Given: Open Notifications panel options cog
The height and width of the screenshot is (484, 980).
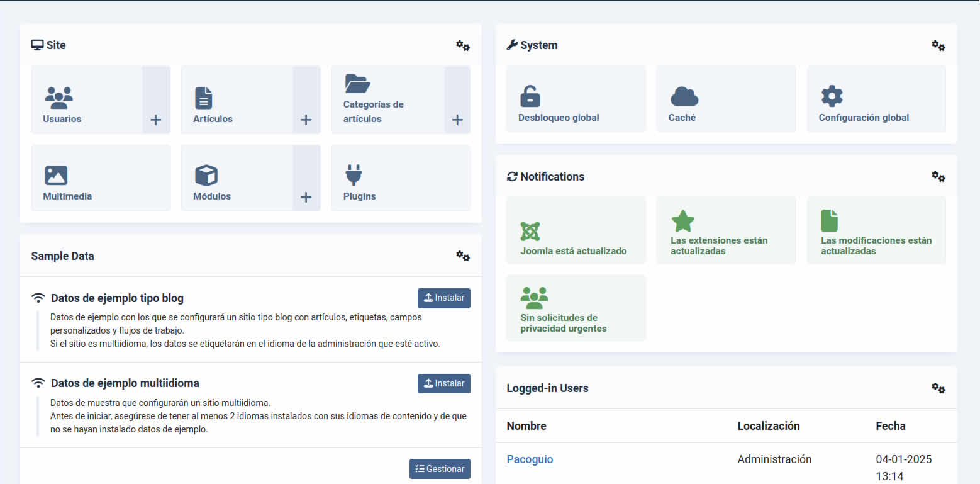Looking at the screenshot, I should (x=938, y=177).
